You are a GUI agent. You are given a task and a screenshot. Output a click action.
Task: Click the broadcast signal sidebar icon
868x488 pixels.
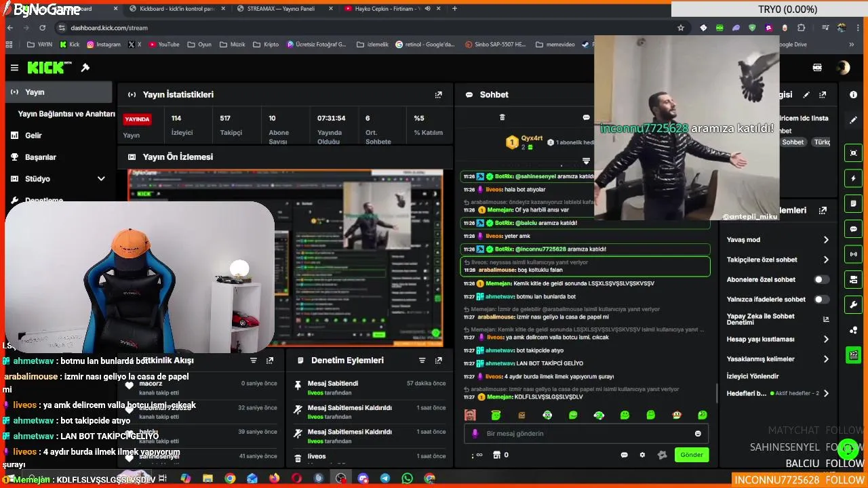click(x=853, y=254)
